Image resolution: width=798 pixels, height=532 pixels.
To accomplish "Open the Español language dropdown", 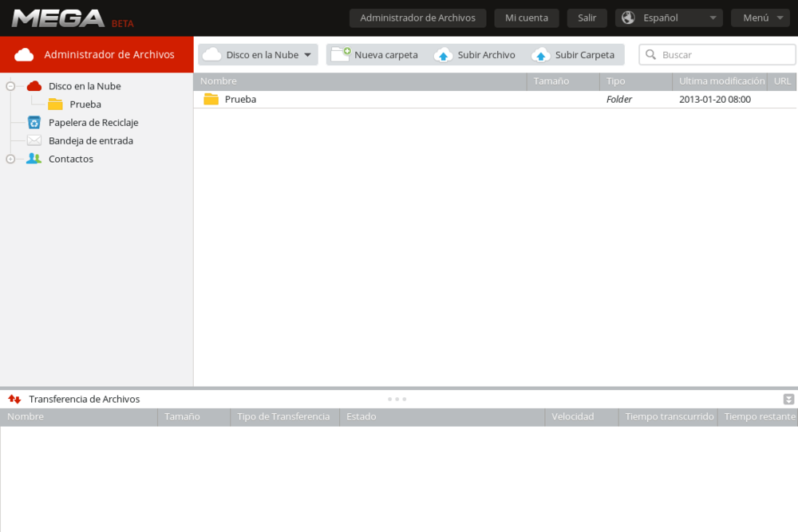I will point(669,18).
